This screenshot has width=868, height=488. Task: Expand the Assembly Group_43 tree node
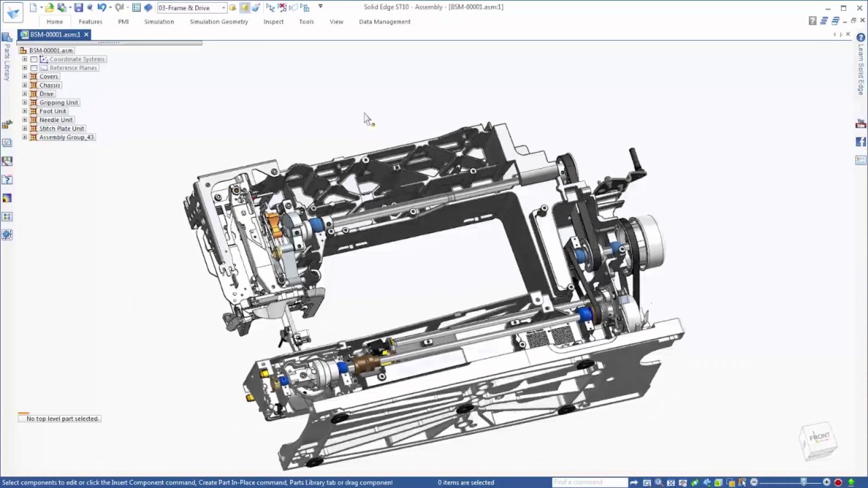24,137
